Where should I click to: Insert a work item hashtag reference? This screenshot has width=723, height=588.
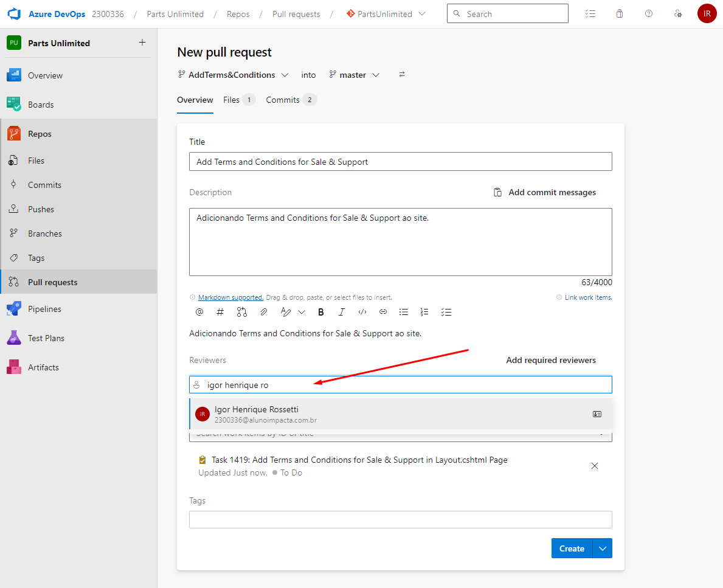pos(220,312)
